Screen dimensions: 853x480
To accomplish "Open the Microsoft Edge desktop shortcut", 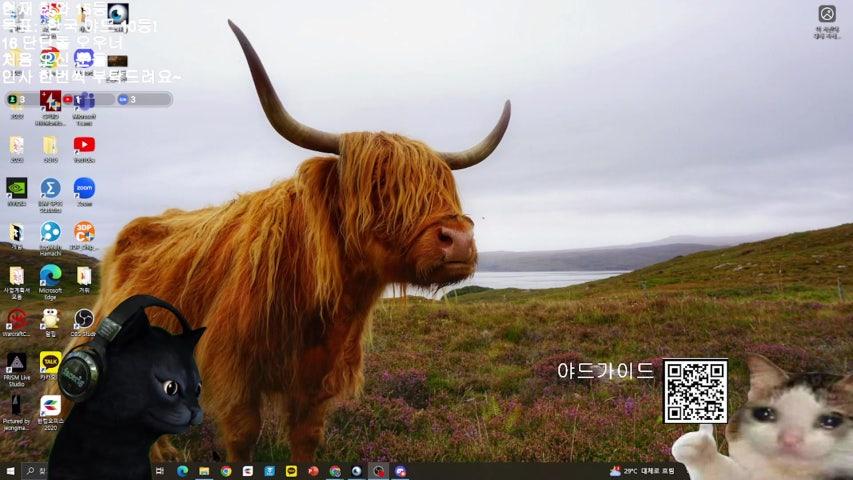I will coord(50,283).
